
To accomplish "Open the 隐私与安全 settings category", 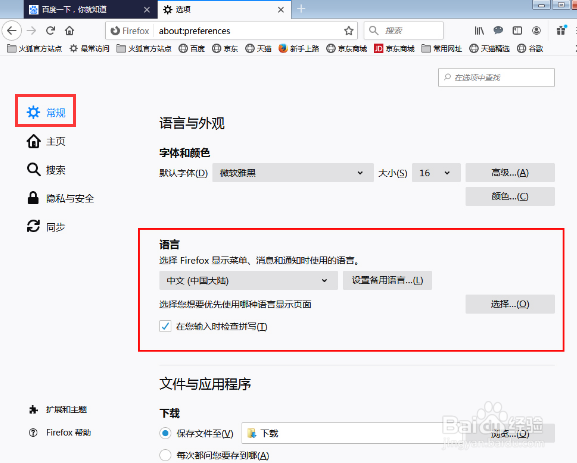I will click(x=60, y=198).
